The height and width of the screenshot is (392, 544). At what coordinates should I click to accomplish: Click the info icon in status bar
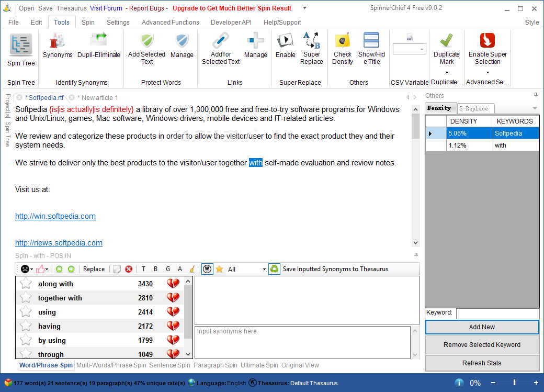coord(459,383)
